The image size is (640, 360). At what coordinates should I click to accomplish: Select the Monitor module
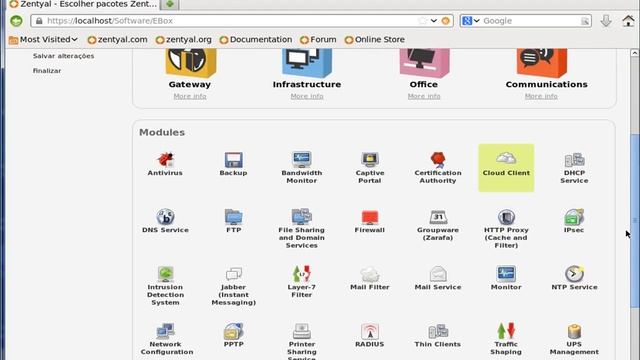(506, 278)
